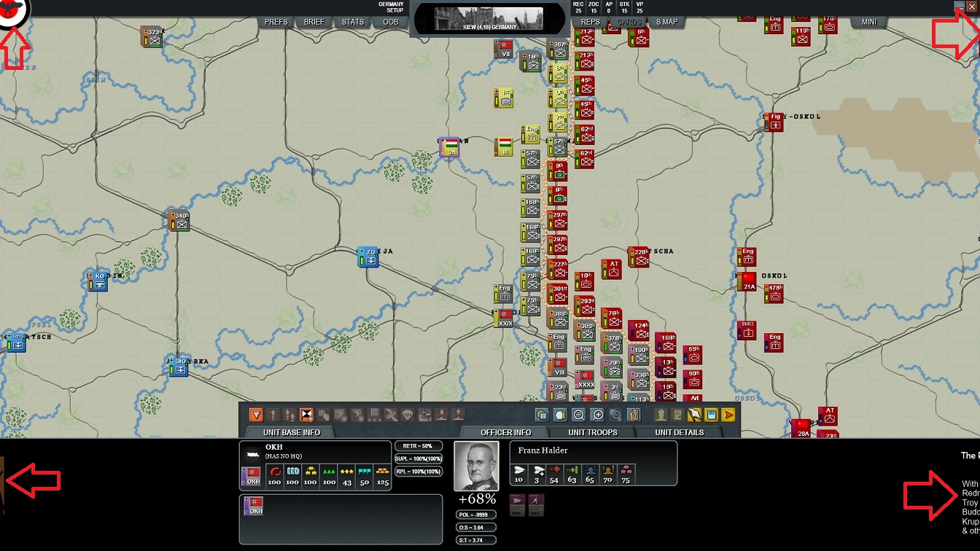Viewport: 980px width, 551px height.
Task: Click the black-white flag toolbar icon
Action: (x=307, y=415)
